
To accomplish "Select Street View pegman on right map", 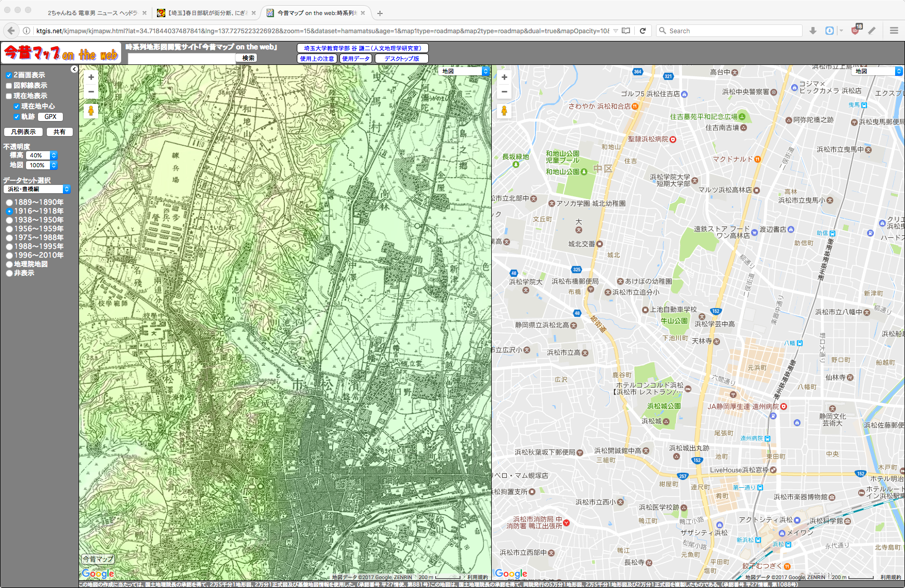I will click(504, 111).
